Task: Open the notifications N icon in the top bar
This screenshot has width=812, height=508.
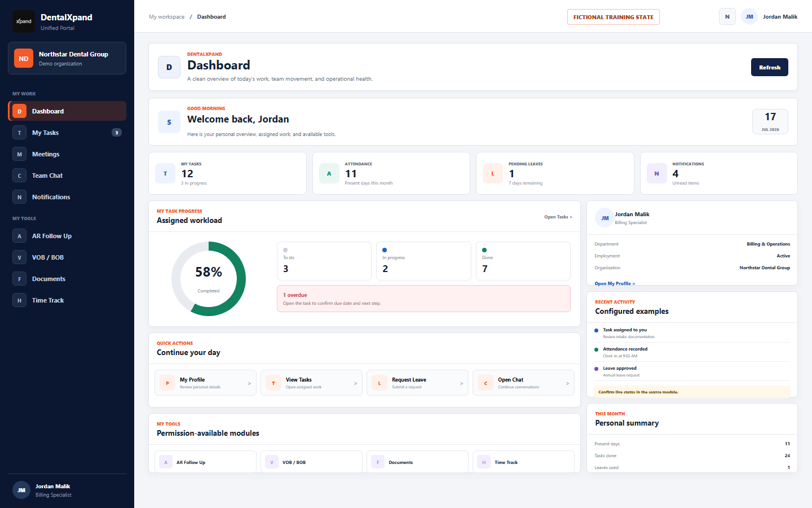Action: pyautogui.click(x=727, y=17)
